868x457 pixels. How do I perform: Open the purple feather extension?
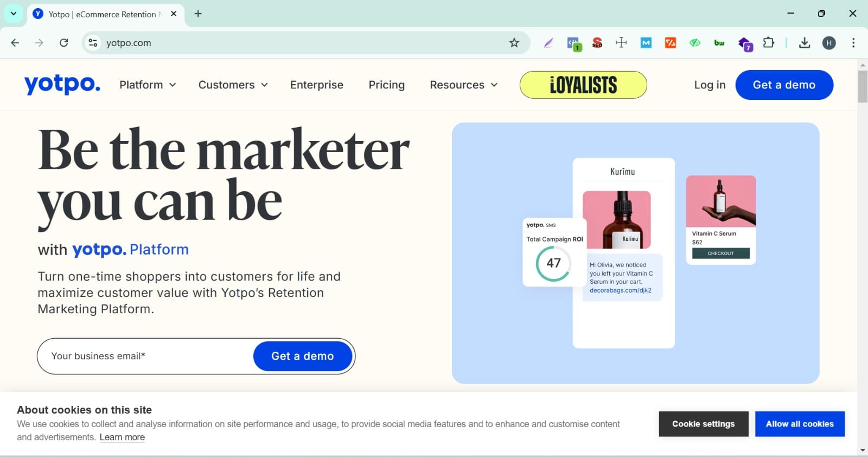pyautogui.click(x=548, y=43)
